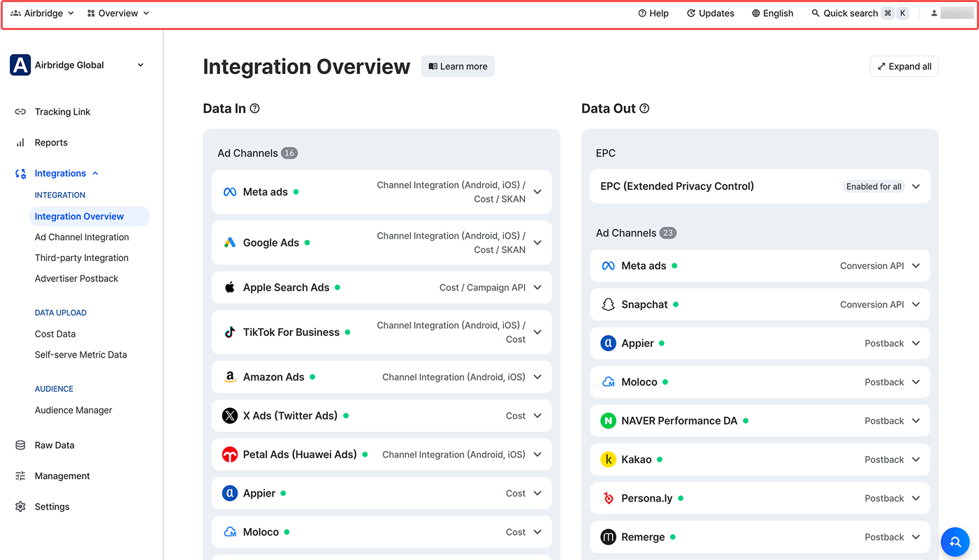Image resolution: width=979 pixels, height=560 pixels.
Task: Click the Appier logo in Data In list
Action: (x=230, y=493)
